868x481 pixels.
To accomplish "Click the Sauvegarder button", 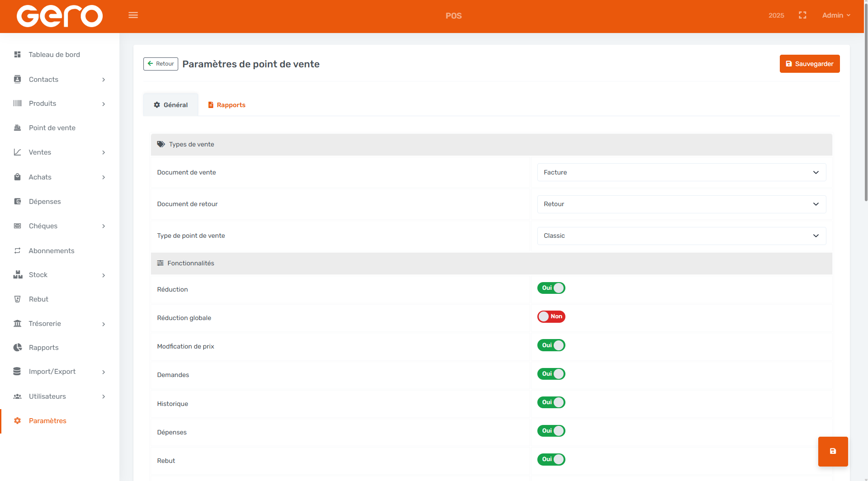I will 809,64.
